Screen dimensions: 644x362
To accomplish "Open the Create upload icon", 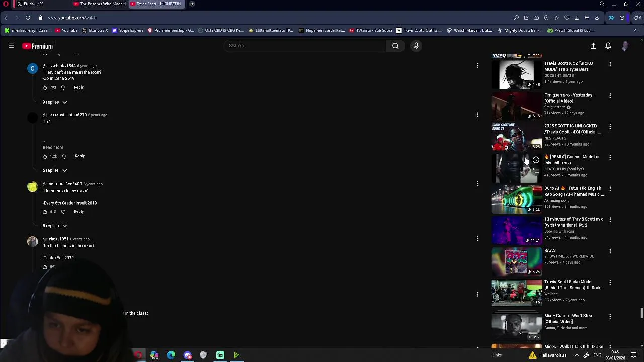I will pos(593,46).
